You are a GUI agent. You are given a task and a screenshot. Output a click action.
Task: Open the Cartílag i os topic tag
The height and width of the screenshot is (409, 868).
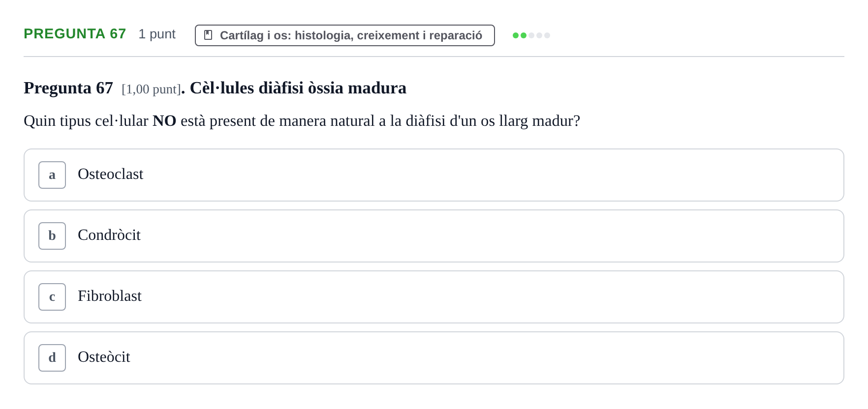tap(345, 35)
